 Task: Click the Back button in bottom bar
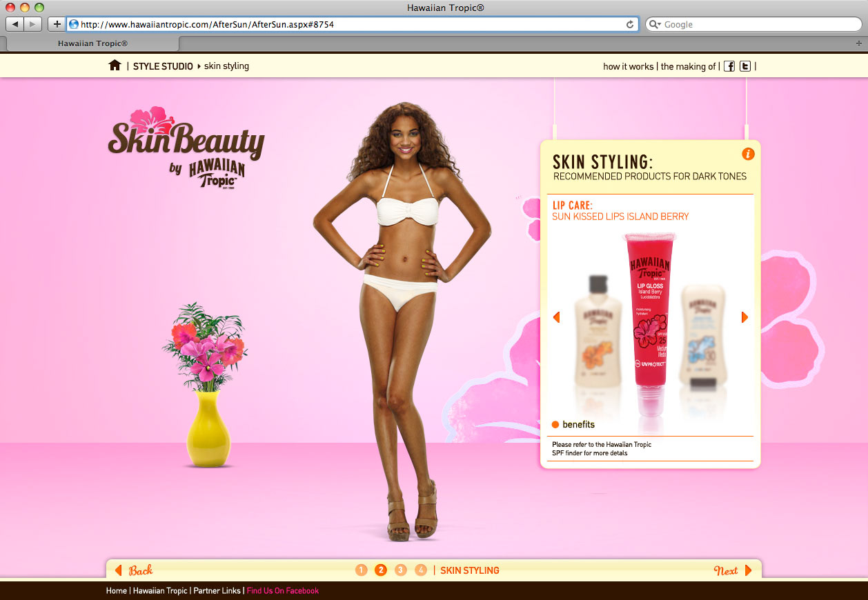[134, 570]
